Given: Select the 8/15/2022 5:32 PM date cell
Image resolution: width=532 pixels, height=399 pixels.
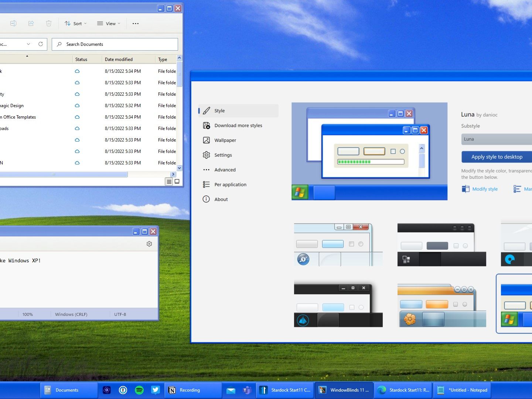Looking at the screenshot, I should pos(123,106).
